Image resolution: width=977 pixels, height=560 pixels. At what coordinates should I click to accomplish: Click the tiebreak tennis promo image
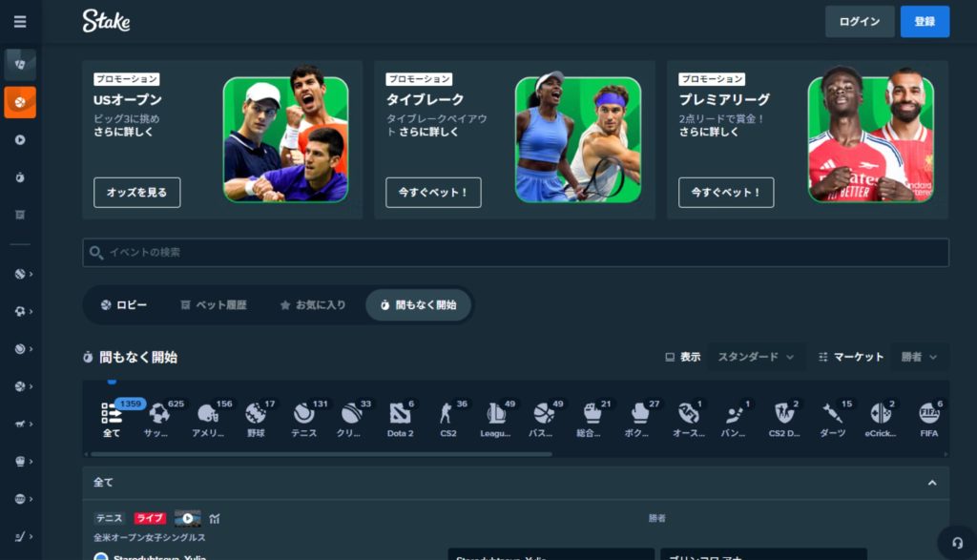[578, 136]
